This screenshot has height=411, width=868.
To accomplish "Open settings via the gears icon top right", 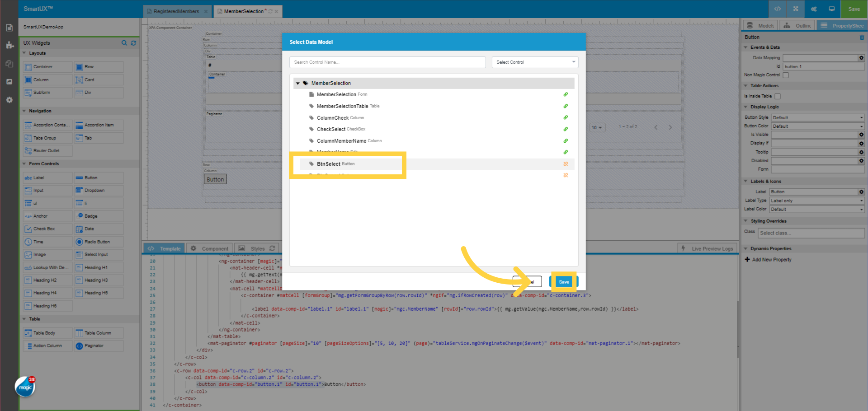I will [813, 9].
